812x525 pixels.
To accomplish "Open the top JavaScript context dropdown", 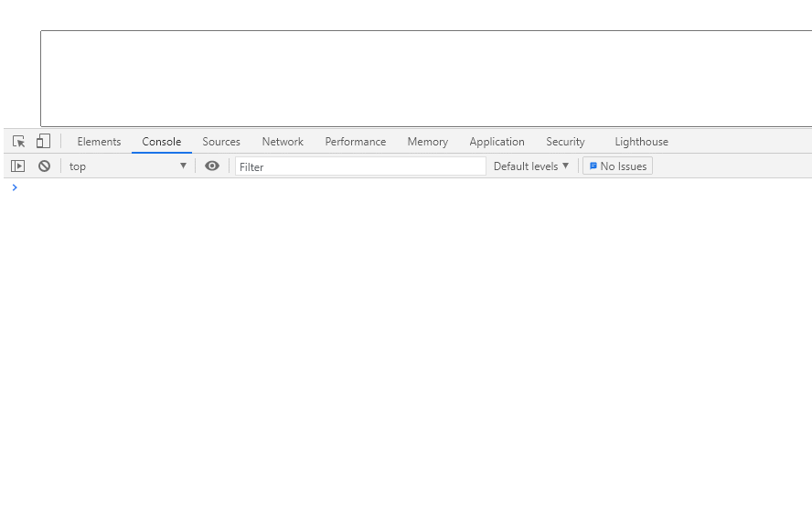I will pos(127,166).
